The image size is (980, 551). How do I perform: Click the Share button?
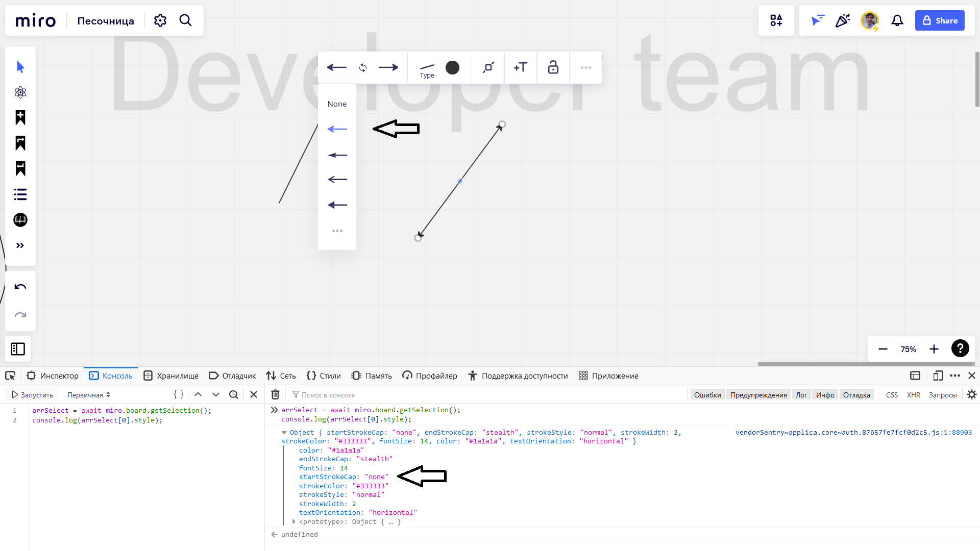[x=940, y=20]
